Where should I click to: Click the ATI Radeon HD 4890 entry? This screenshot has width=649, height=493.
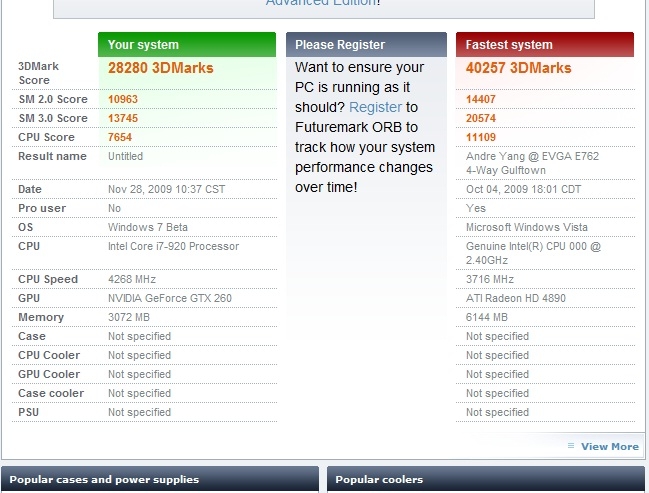[517, 298]
